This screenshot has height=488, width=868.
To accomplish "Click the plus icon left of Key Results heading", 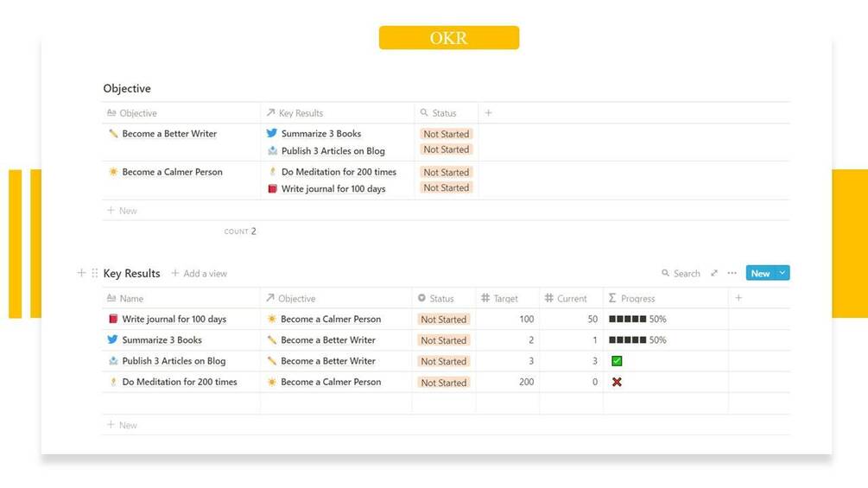I will (81, 273).
